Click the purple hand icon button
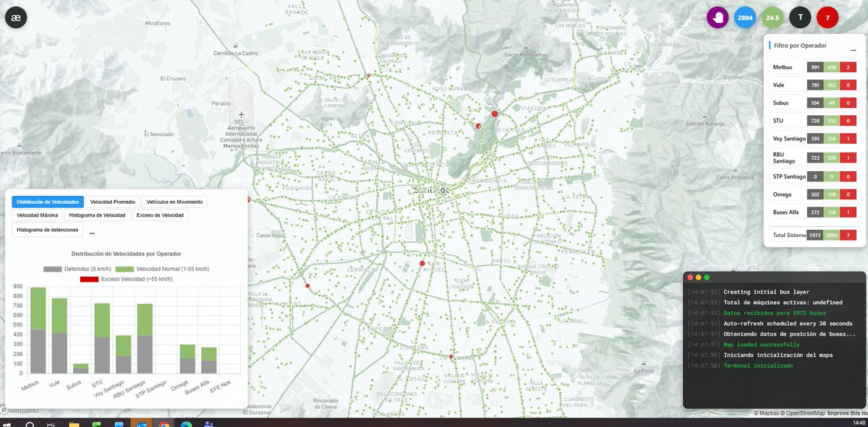This screenshot has height=427, width=868. click(x=718, y=17)
